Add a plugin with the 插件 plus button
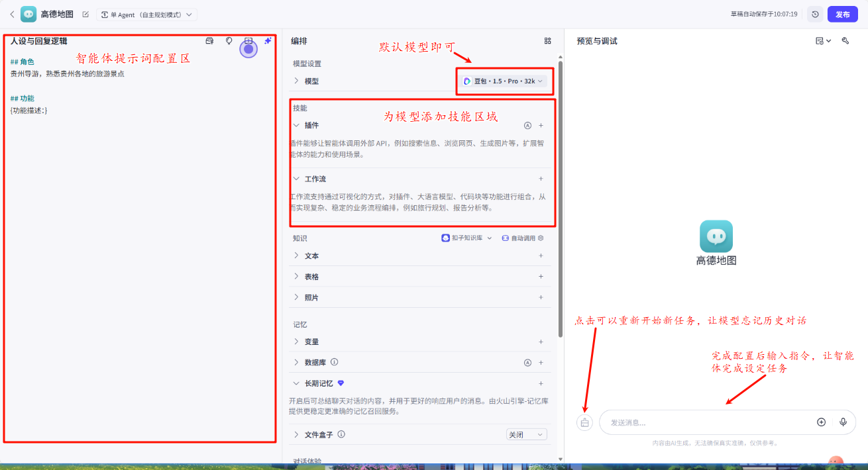 point(541,125)
